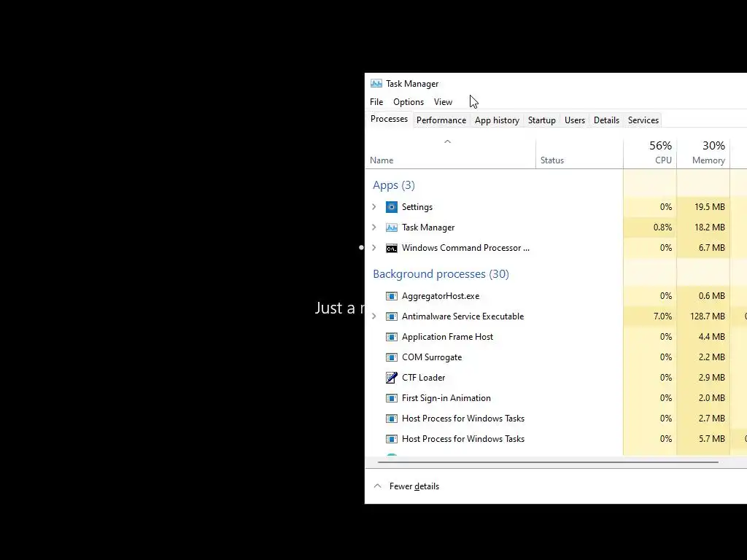Switch to the Details tab
The image size is (747, 560).
(x=606, y=120)
